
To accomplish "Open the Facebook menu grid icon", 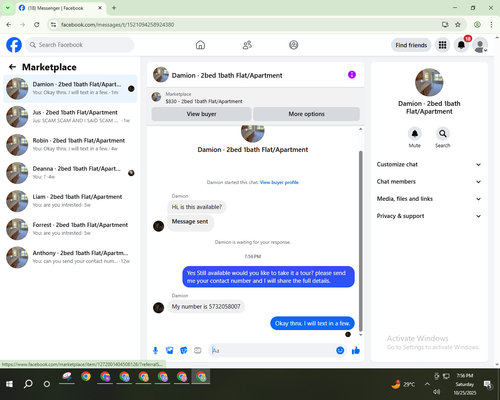I will 442,45.
